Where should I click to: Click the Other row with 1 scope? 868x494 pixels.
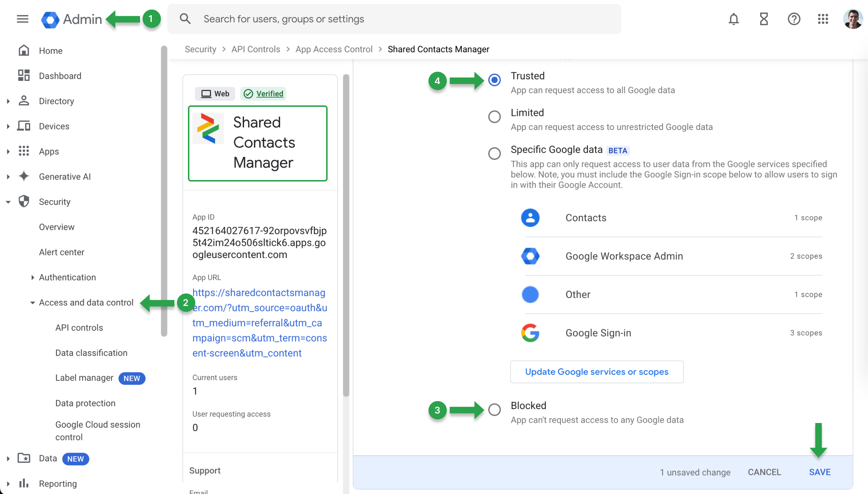click(671, 295)
